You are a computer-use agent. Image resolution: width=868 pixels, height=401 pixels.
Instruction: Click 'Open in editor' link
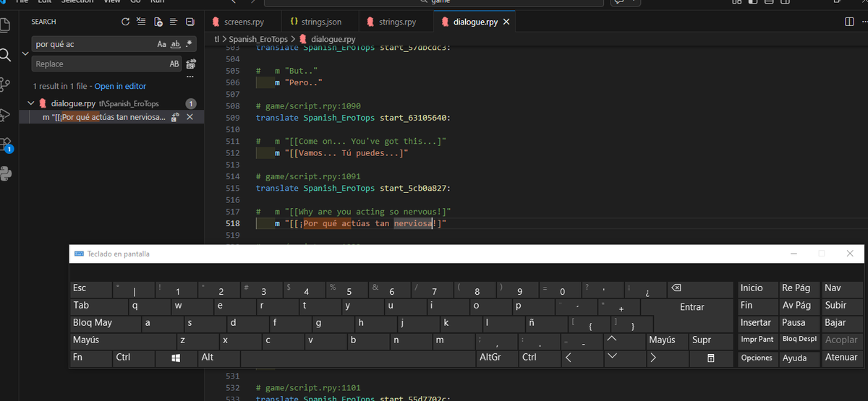tap(120, 86)
